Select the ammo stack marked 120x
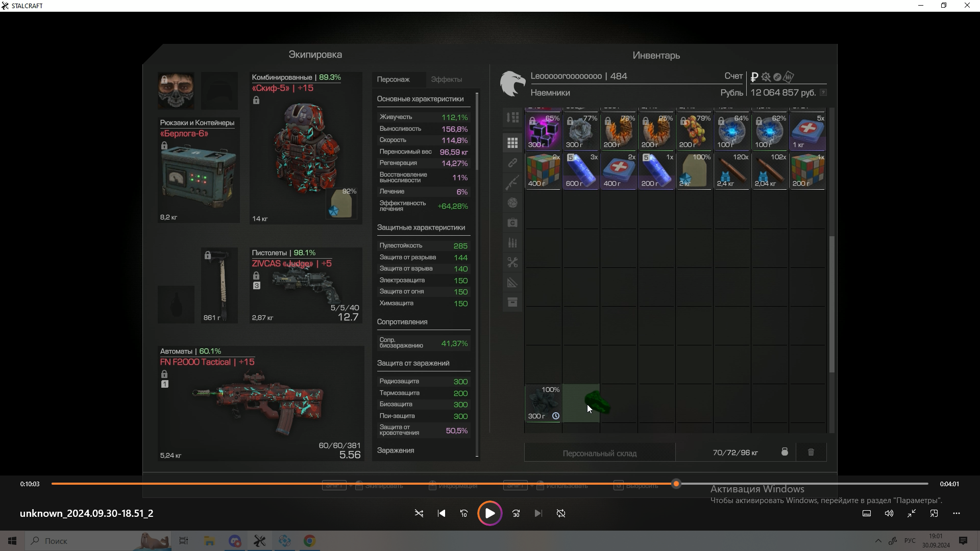The height and width of the screenshot is (551, 980). (x=732, y=170)
